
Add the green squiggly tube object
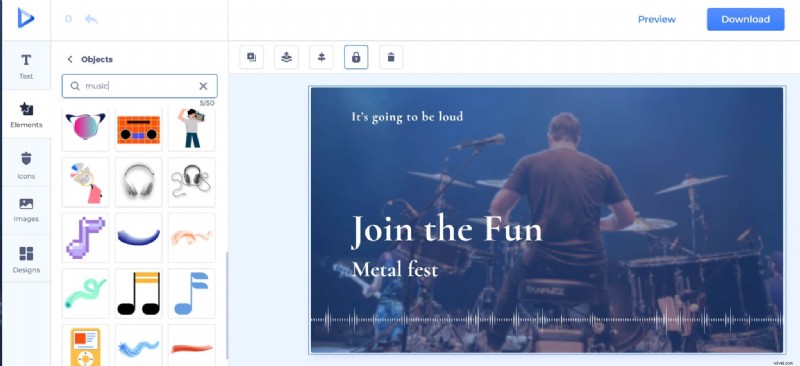pyautogui.click(x=85, y=293)
